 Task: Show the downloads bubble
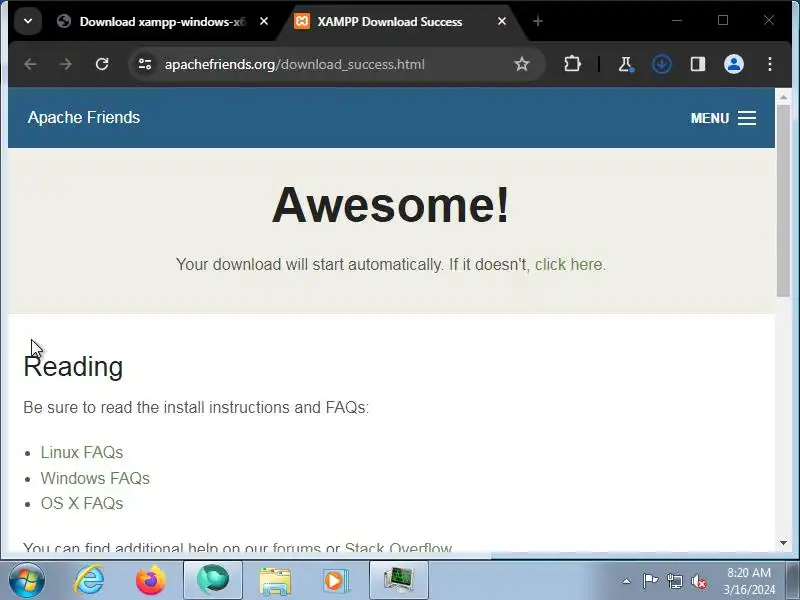click(662, 64)
